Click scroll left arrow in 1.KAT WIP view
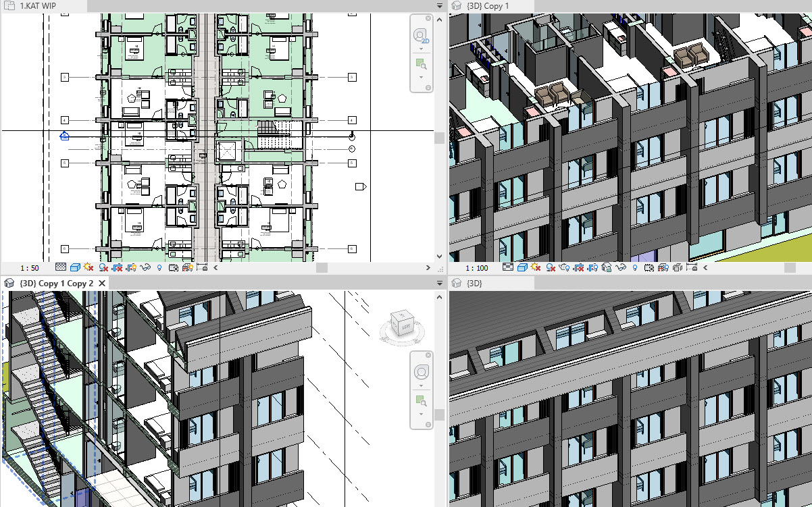This screenshot has width=812, height=507. click(215, 267)
